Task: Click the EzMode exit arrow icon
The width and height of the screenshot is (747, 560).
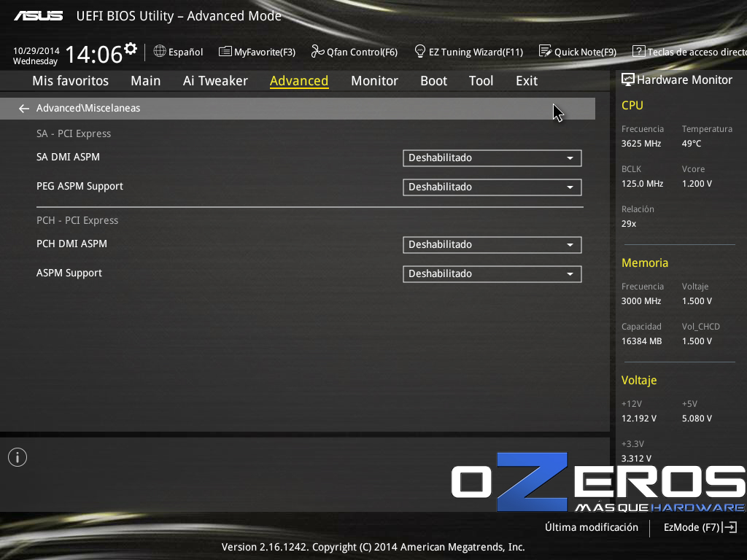Action: pos(729,527)
